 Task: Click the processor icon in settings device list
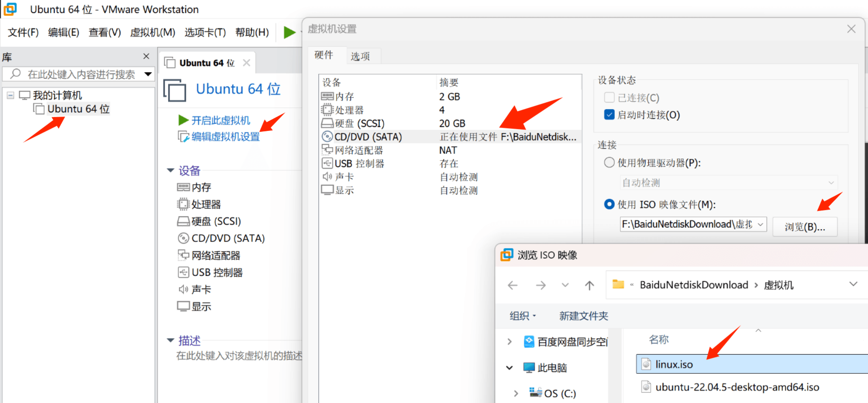(327, 110)
